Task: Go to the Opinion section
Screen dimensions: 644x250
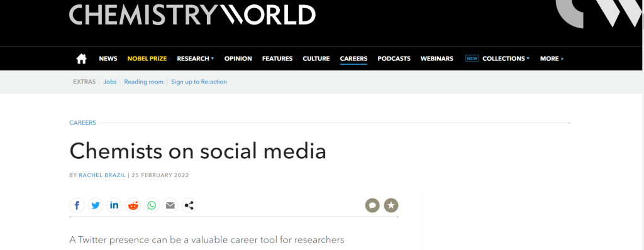Action: coord(238,58)
